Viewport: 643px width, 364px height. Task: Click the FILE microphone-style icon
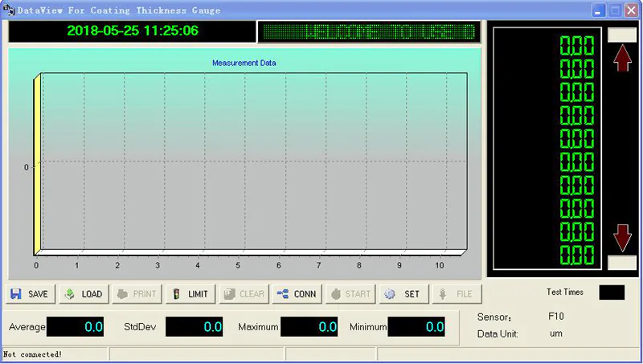(443, 294)
